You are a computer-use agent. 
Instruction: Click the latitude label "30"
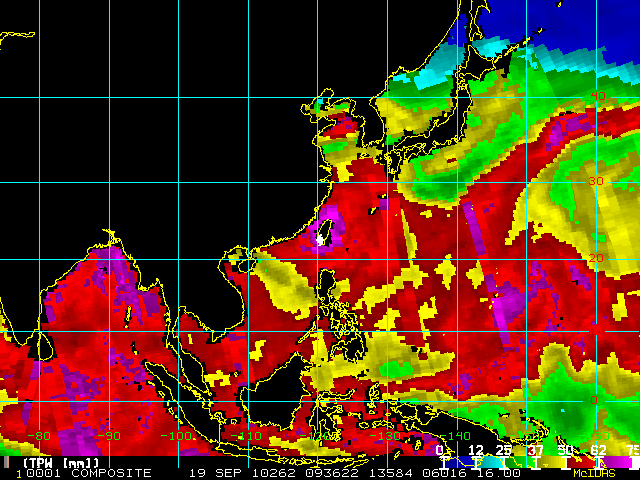click(596, 181)
